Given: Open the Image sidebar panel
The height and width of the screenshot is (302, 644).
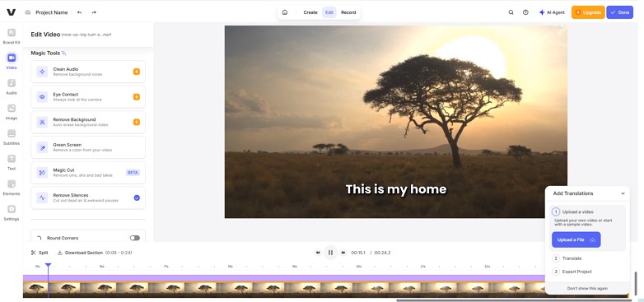Looking at the screenshot, I should pyautogui.click(x=12, y=111).
